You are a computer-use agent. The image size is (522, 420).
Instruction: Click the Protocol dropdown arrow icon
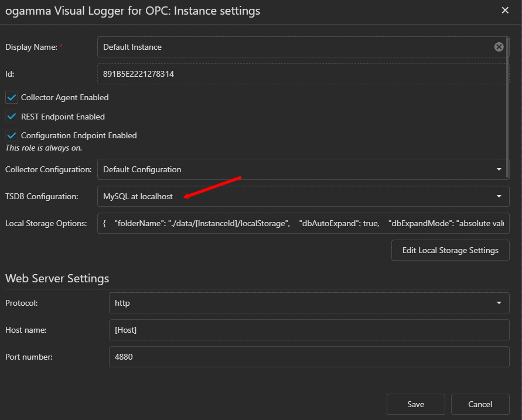[499, 303]
